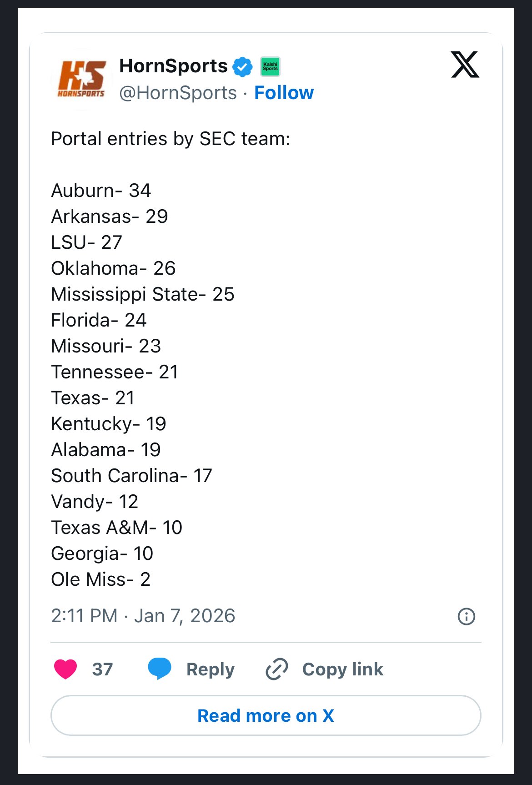Click the info circle icon

[466, 617]
